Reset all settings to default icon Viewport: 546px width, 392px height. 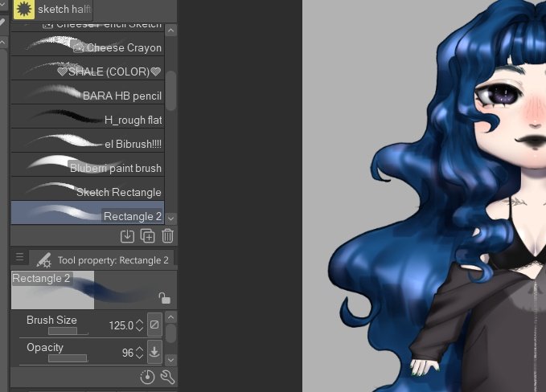click(x=147, y=377)
